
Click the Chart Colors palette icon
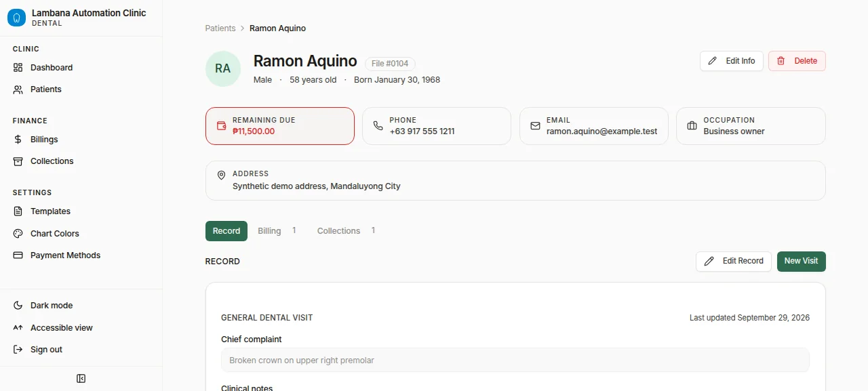click(x=18, y=234)
